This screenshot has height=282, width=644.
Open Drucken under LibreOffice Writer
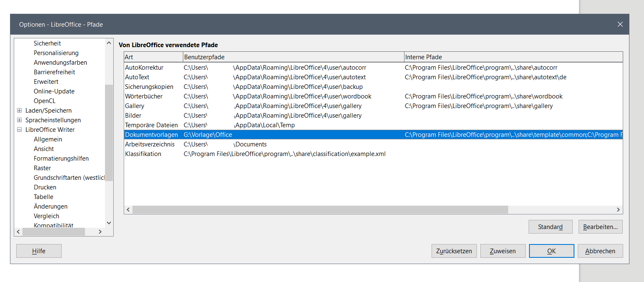[45, 187]
